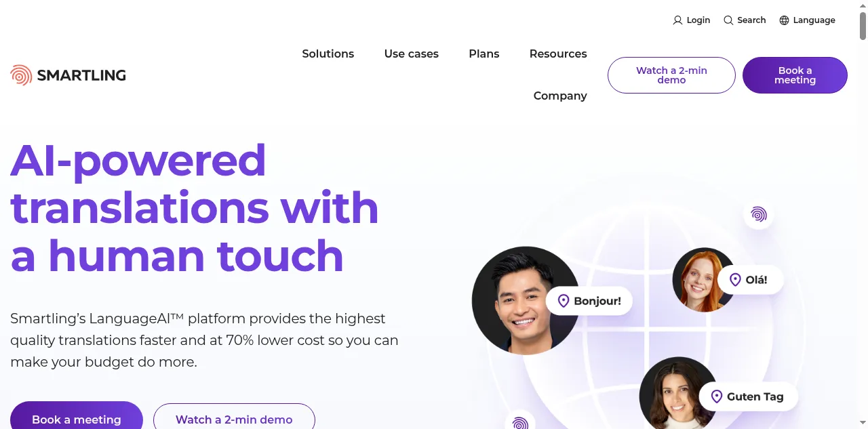The height and width of the screenshot is (429, 868).
Task: Click the Smartling fingerprint logo icon
Action: (x=21, y=75)
